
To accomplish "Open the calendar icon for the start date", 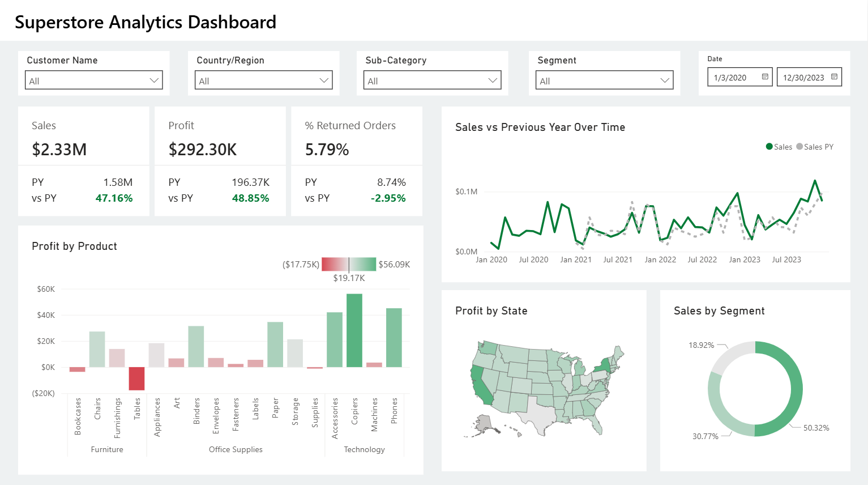I will coord(766,76).
